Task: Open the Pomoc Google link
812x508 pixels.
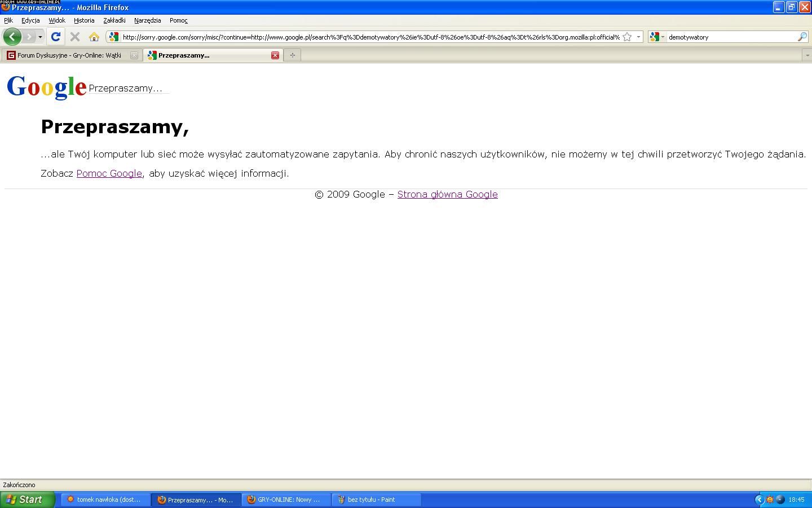Action: pyautogui.click(x=109, y=173)
